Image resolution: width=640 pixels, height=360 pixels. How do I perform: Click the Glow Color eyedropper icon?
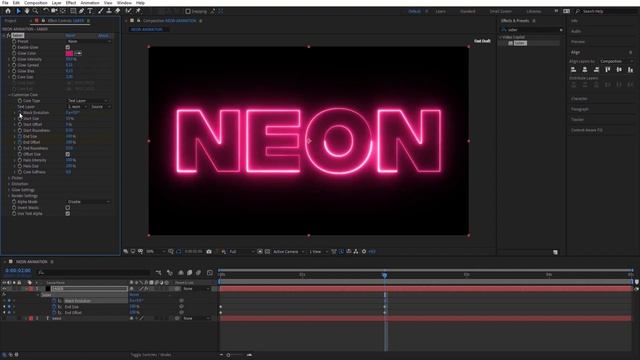point(78,53)
